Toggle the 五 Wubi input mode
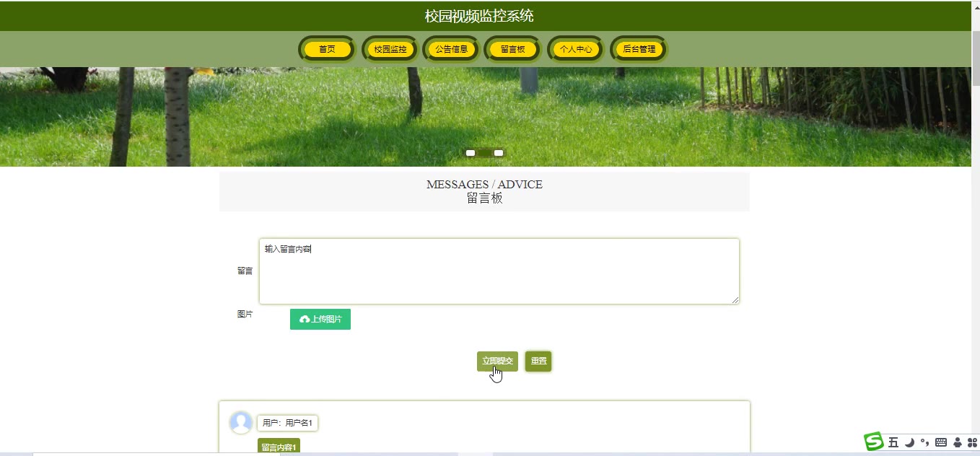Viewport: 980px width, 456px height. click(893, 442)
